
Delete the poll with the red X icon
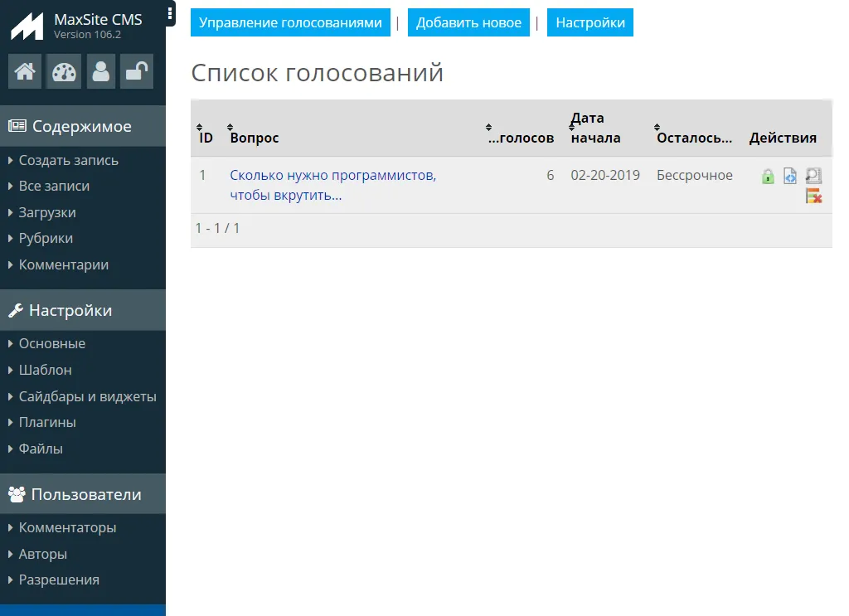click(813, 196)
